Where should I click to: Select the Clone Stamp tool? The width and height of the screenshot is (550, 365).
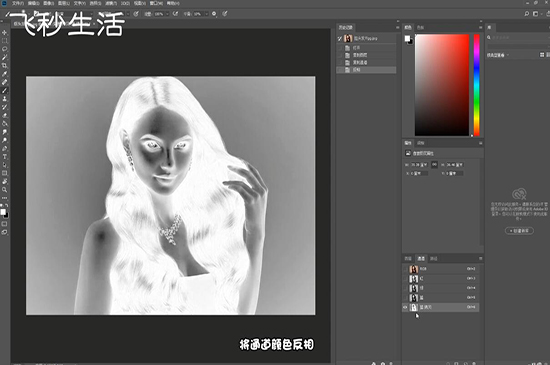(x=5, y=99)
